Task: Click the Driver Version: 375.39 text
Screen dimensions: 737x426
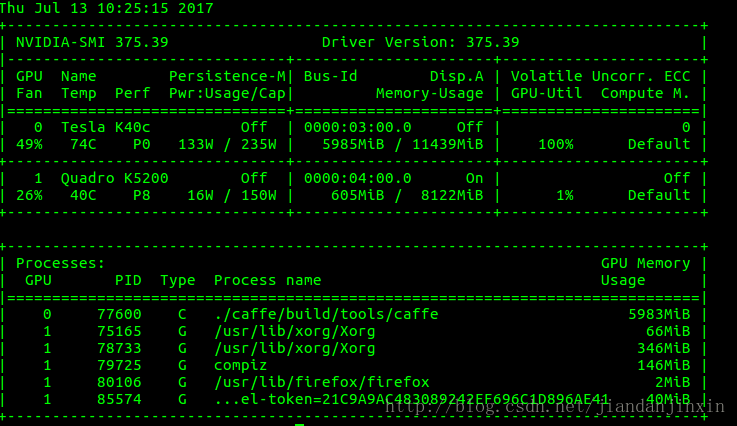Action: pos(420,42)
